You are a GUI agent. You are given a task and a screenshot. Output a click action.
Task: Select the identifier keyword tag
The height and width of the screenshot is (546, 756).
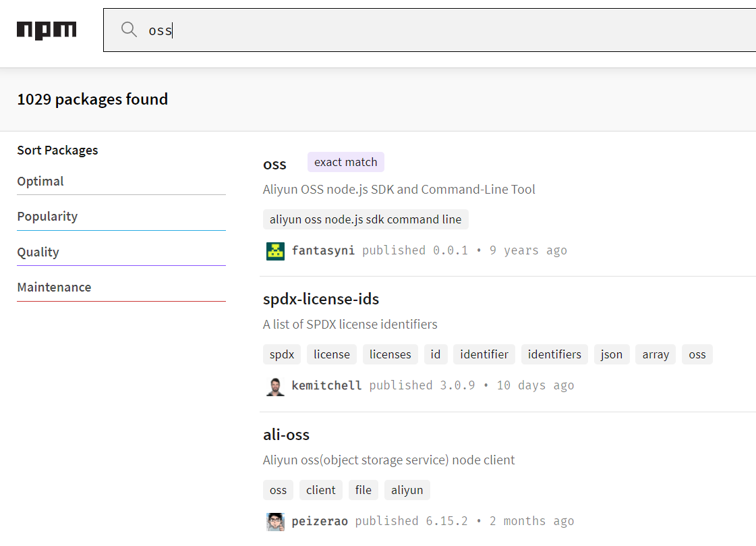484,354
